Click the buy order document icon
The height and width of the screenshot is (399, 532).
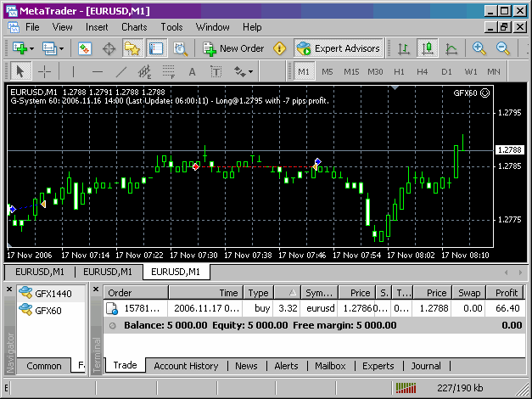coord(112,308)
